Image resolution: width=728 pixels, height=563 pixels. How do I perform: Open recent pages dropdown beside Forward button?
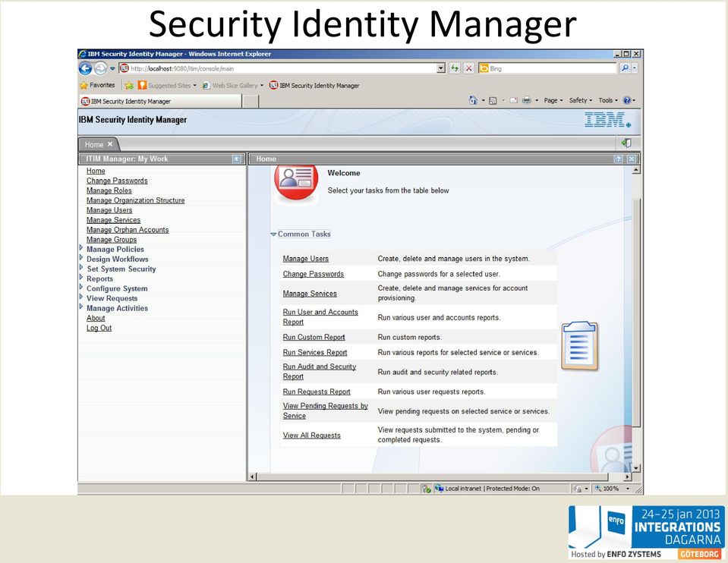[x=112, y=69]
